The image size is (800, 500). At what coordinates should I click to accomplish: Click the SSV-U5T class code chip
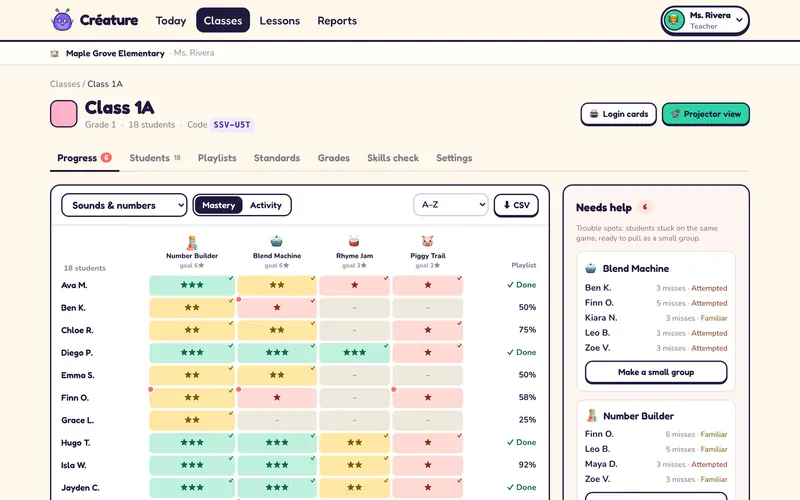click(232, 125)
